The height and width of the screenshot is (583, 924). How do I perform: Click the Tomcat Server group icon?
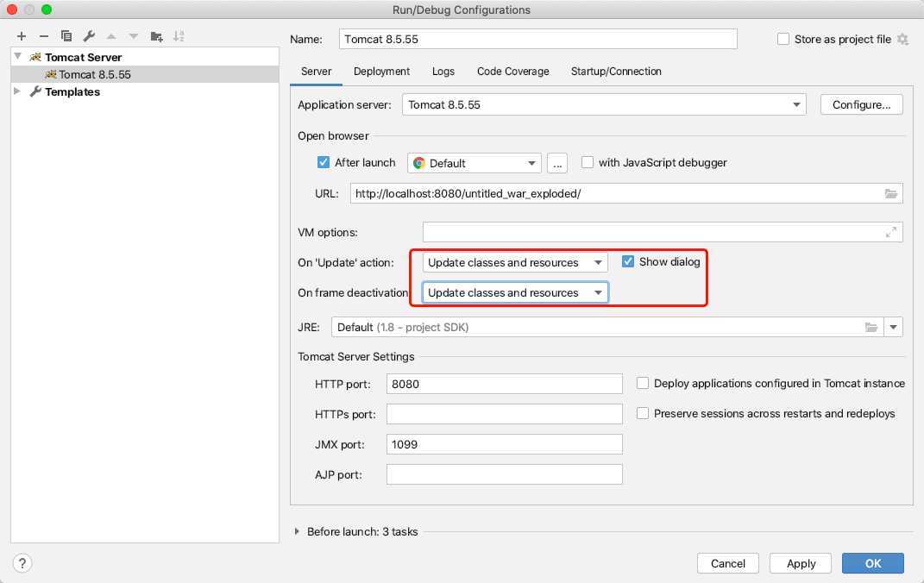[35, 57]
